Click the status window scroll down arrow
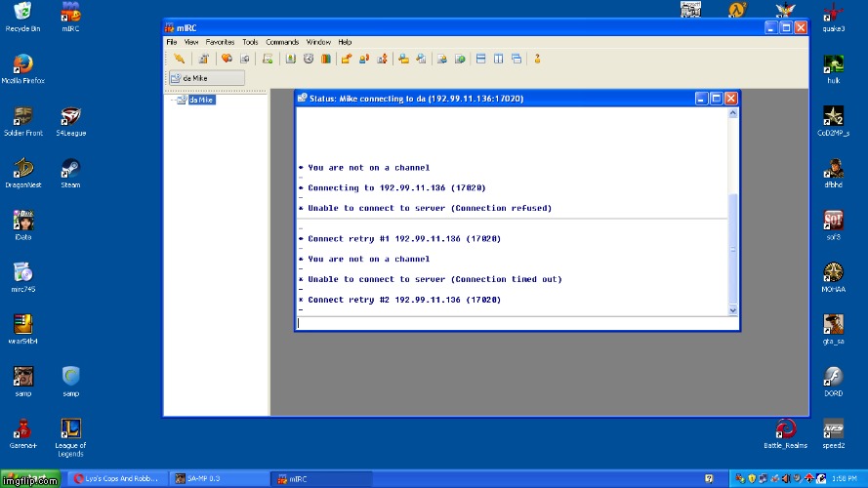This screenshot has height=488, width=868. [x=733, y=309]
